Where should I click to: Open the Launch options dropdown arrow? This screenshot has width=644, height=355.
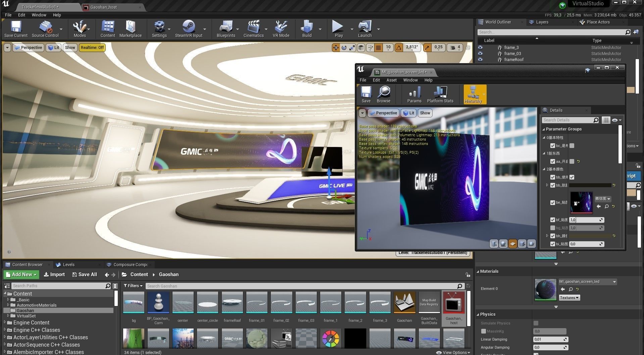pos(378,29)
